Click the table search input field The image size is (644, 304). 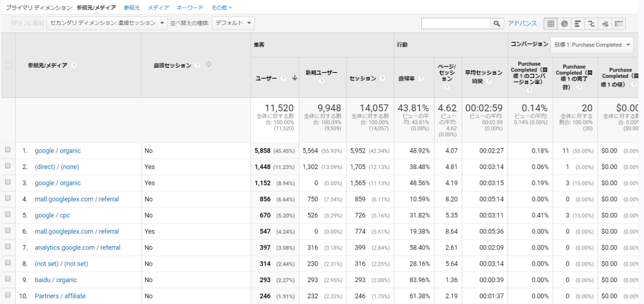(456, 24)
